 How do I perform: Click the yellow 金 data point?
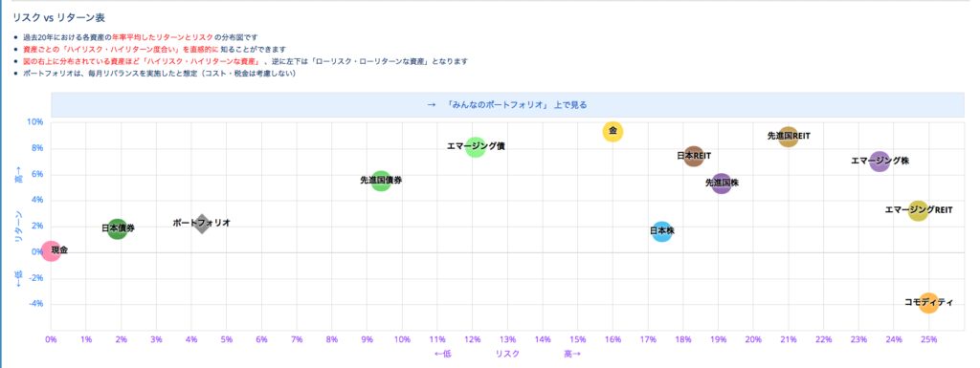[612, 132]
